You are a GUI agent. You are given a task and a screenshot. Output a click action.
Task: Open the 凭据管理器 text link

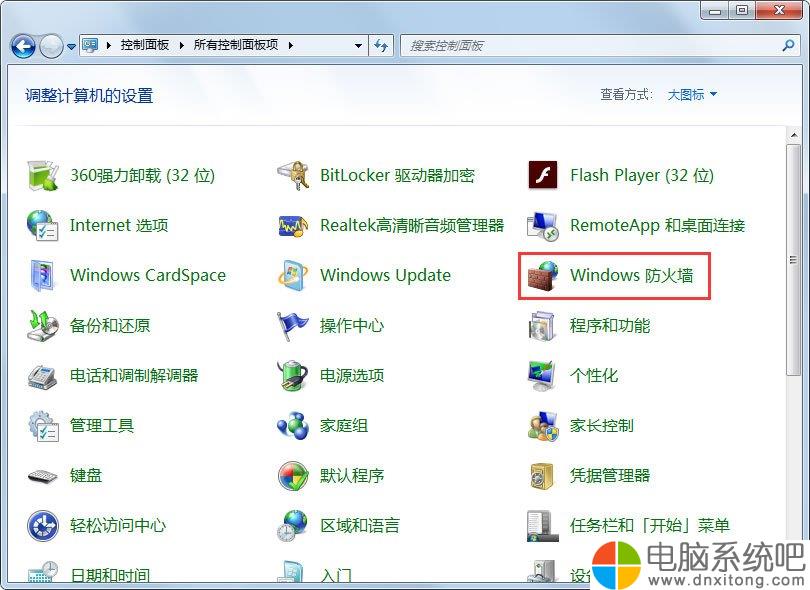click(610, 476)
